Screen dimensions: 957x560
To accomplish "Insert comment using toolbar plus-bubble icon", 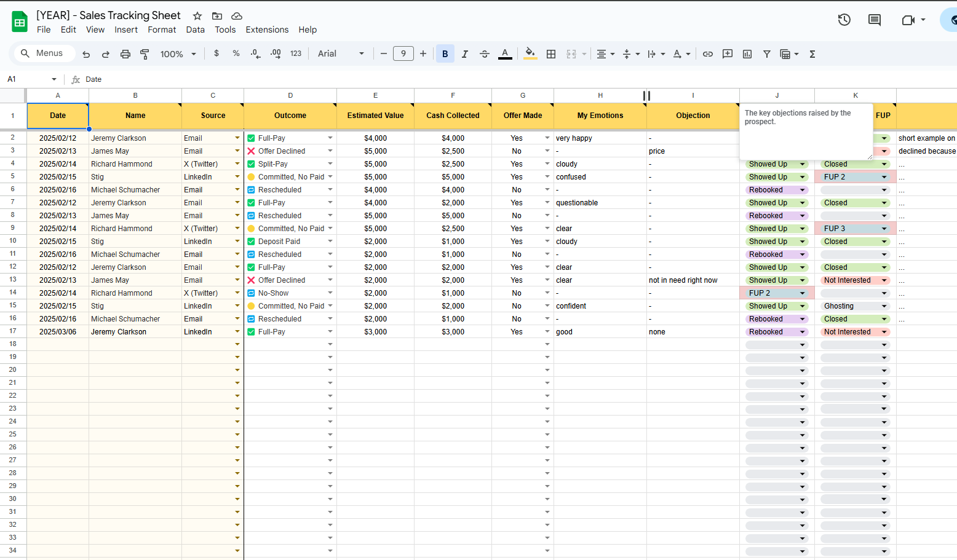I will click(728, 54).
